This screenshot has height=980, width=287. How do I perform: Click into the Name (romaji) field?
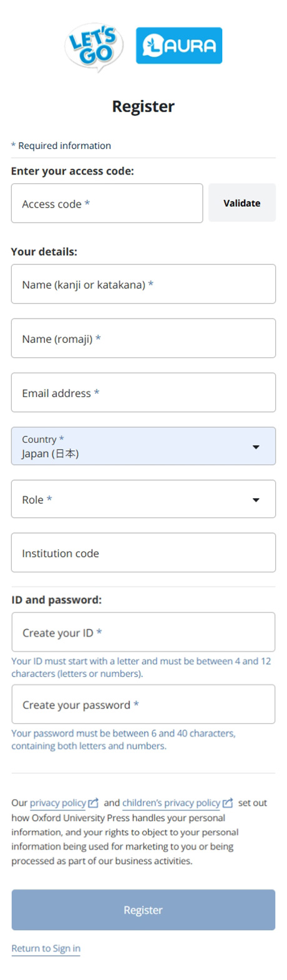click(143, 339)
